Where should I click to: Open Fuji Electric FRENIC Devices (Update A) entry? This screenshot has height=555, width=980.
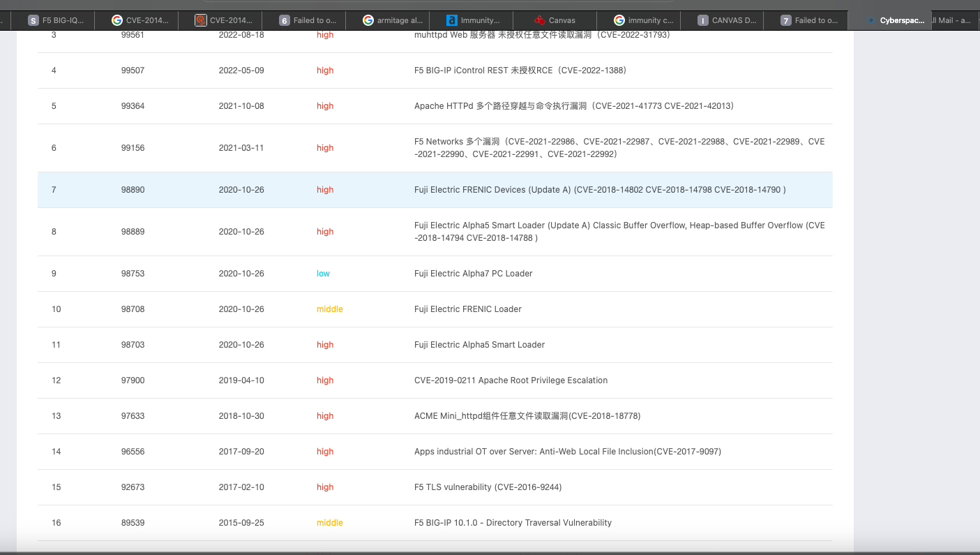pyautogui.click(x=600, y=190)
